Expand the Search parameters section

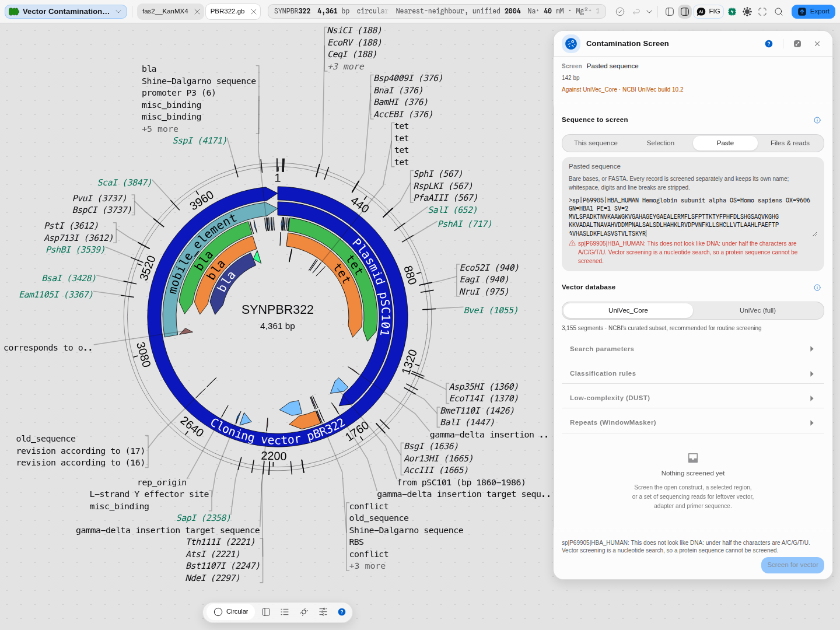coord(693,349)
